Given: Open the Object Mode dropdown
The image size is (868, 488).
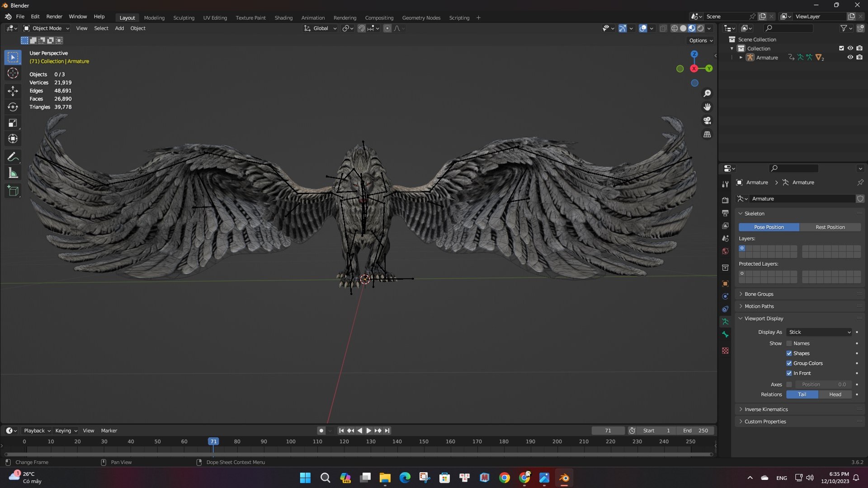Looking at the screenshot, I should point(47,28).
